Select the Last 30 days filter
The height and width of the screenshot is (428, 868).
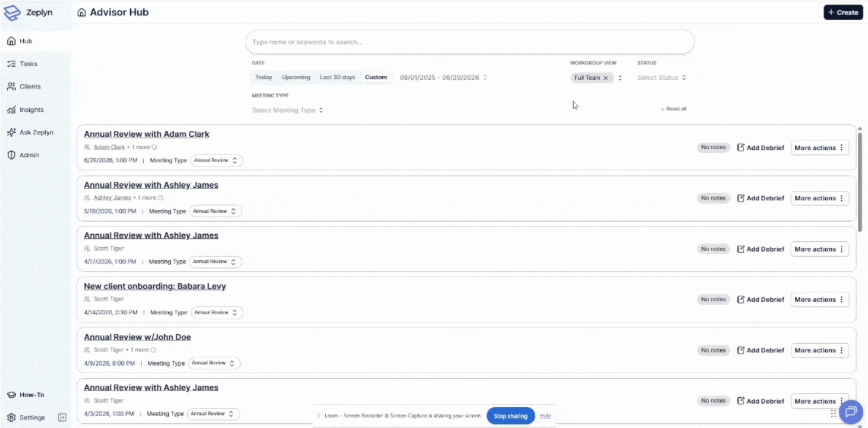337,77
